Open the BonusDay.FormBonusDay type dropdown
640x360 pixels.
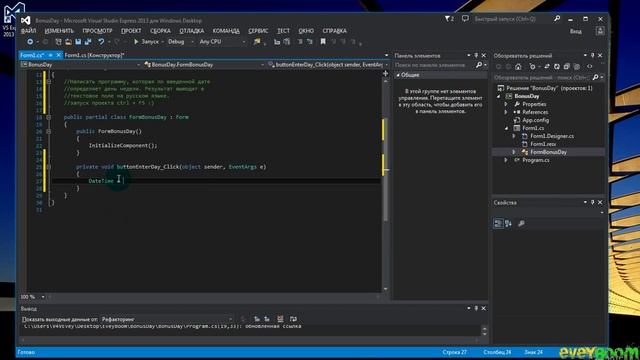coord(204,64)
